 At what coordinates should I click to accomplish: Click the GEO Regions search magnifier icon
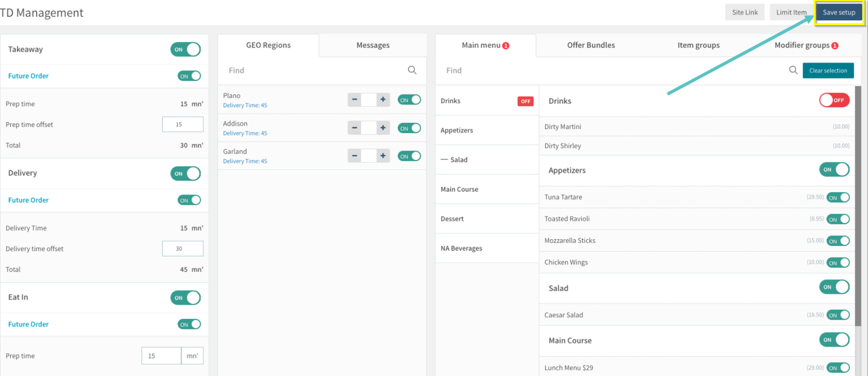[x=411, y=70]
